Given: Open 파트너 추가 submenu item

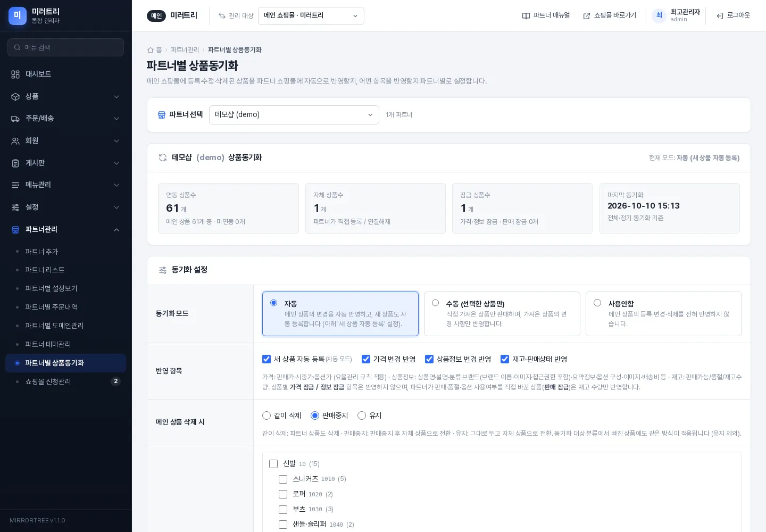Looking at the screenshot, I should (66, 252).
